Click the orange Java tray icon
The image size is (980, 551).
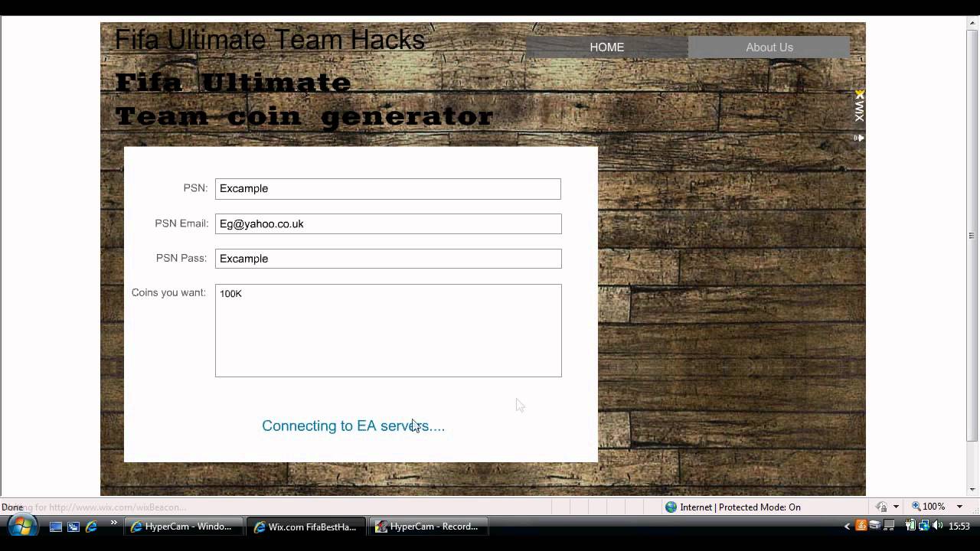(861, 526)
